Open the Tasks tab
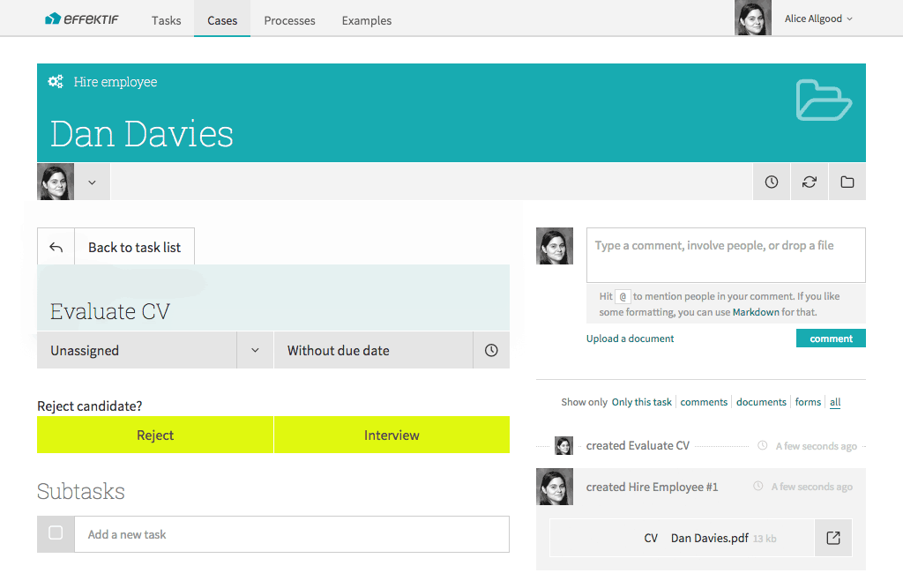 (166, 20)
